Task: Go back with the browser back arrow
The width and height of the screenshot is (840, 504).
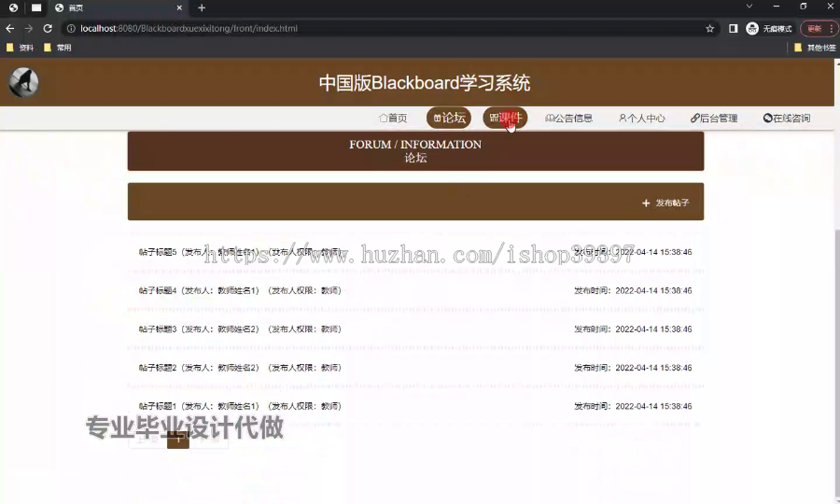Action: [9, 28]
